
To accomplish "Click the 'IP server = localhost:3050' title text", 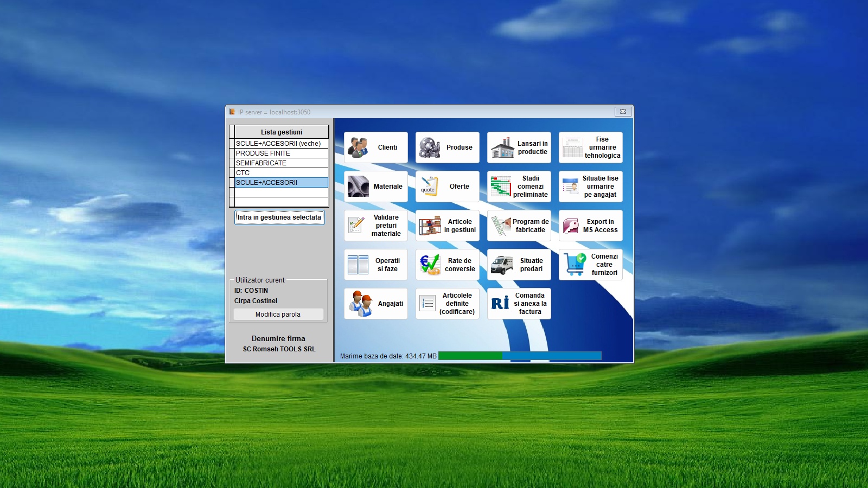I will point(275,112).
